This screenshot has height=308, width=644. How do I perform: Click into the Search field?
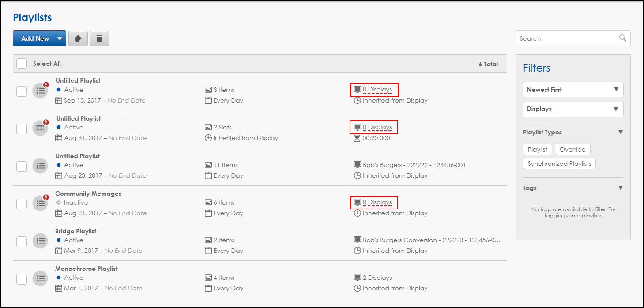point(567,38)
